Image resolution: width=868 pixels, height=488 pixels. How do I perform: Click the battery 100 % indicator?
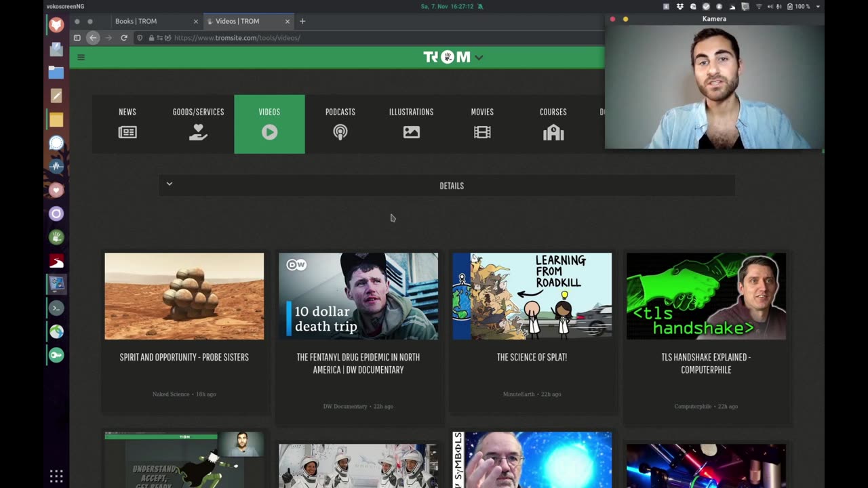pos(798,6)
